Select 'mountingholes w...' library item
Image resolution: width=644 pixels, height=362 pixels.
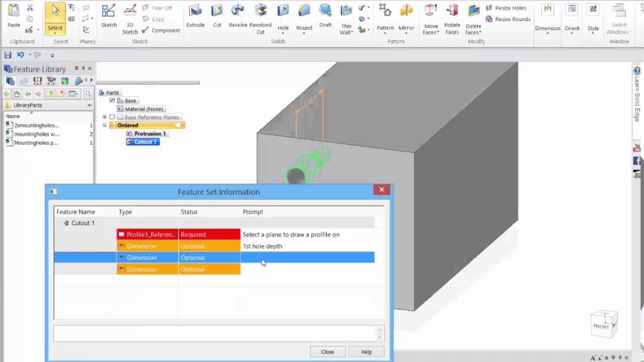(37, 134)
